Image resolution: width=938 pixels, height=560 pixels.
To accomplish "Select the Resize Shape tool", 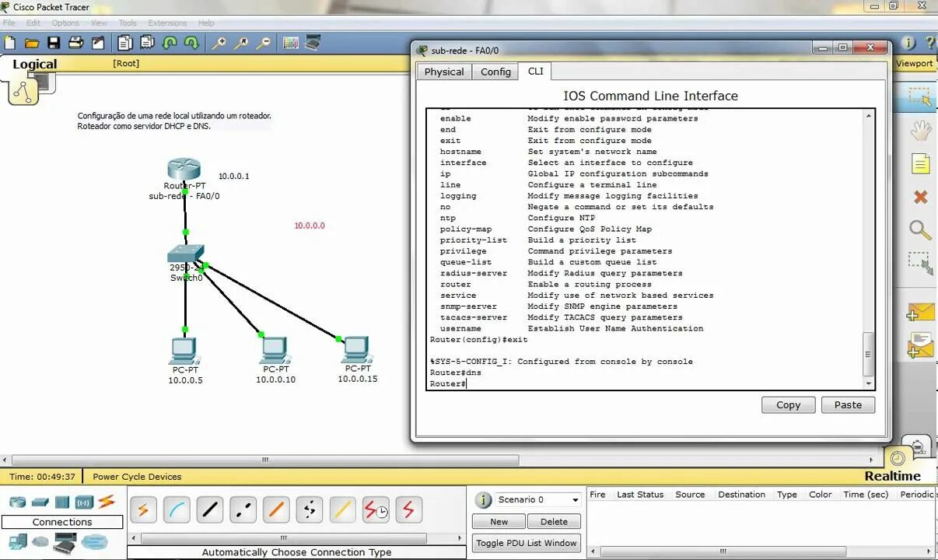I will pyautogui.click(x=920, y=263).
